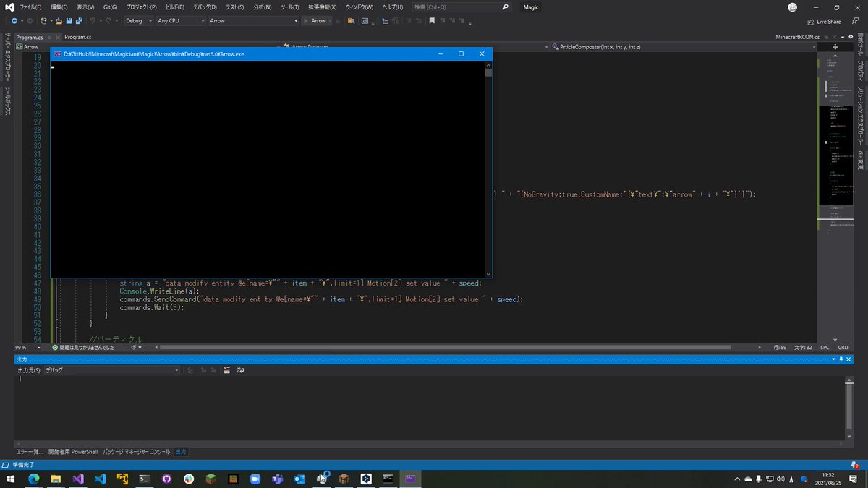
Task: Open Microsoft Edge from taskbar
Action: pyautogui.click(x=33, y=479)
